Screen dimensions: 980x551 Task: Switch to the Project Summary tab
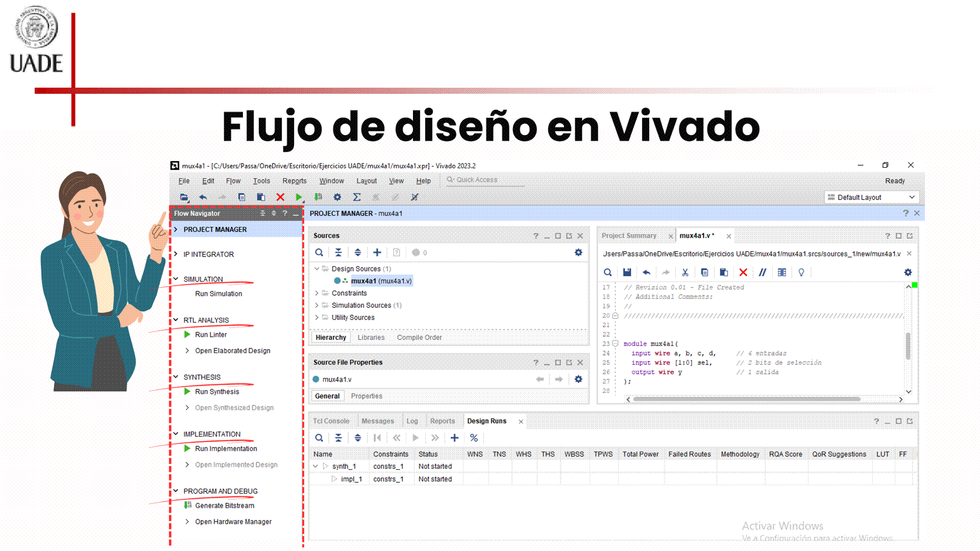pyautogui.click(x=629, y=236)
